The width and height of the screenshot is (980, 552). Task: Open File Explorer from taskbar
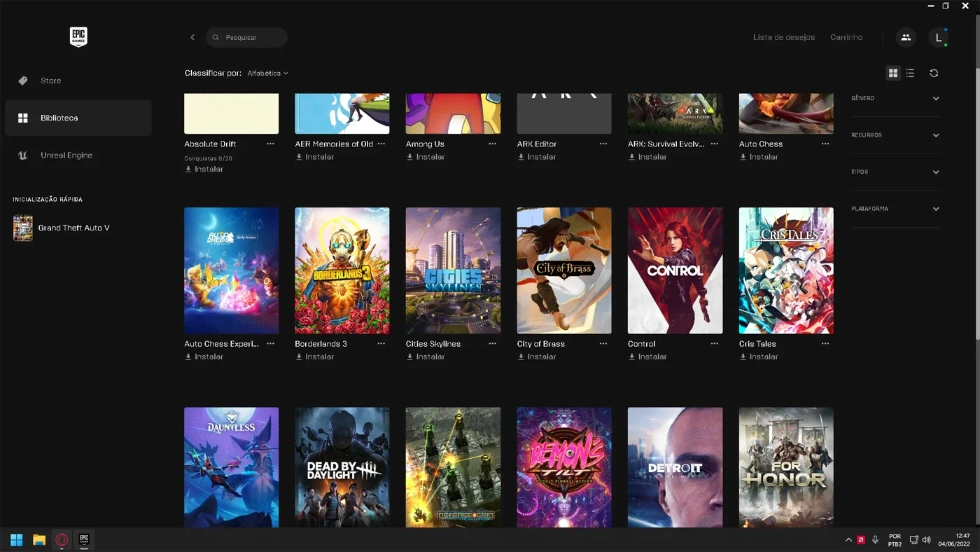[x=39, y=539]
